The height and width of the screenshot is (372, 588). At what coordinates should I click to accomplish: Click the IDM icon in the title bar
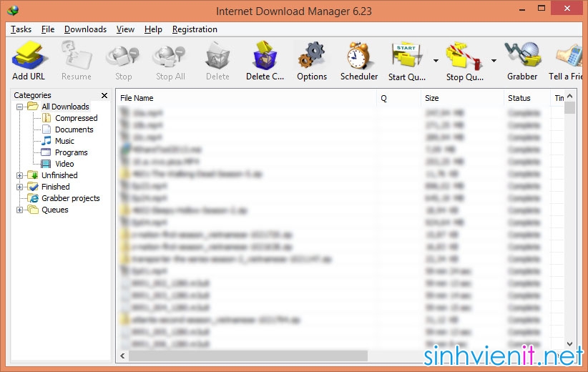tap(13, 11)
